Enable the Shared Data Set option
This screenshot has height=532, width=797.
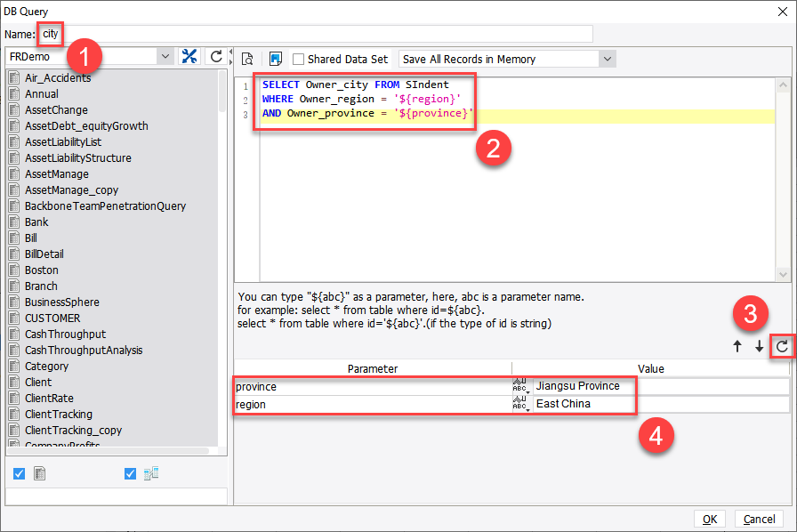(299, 58)
